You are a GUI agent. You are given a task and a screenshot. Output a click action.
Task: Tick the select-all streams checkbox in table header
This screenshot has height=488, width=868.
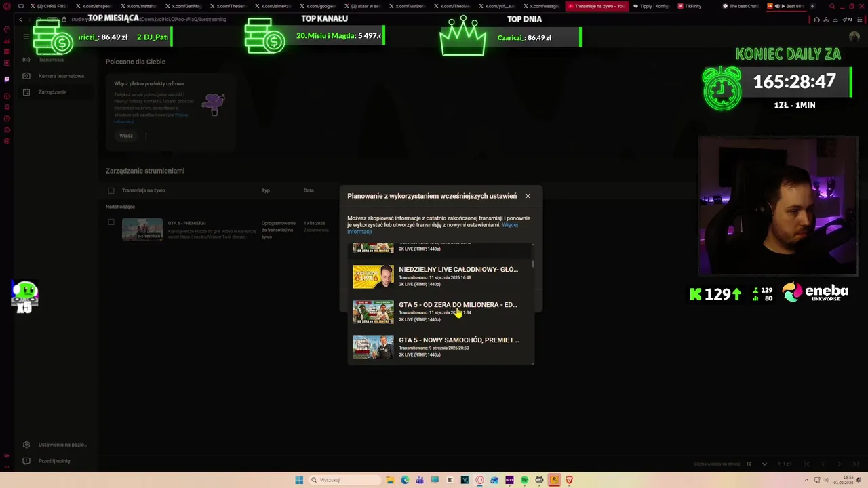coord(111,190)
